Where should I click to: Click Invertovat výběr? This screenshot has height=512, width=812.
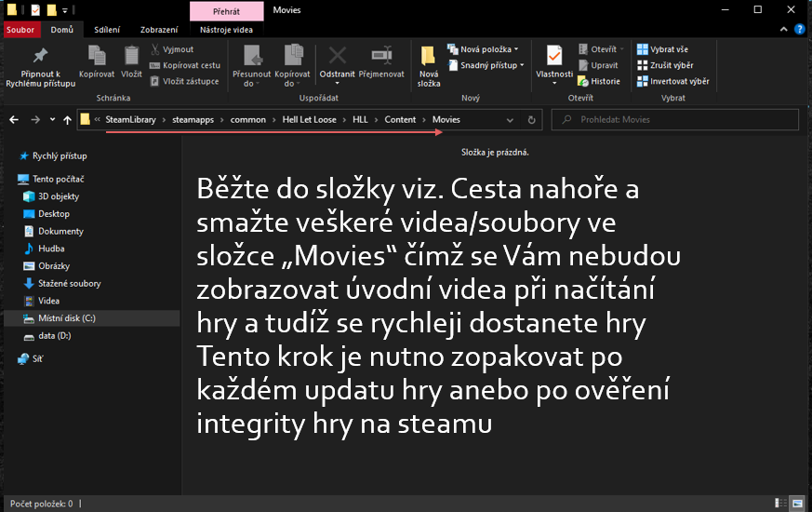pos(672,81)
